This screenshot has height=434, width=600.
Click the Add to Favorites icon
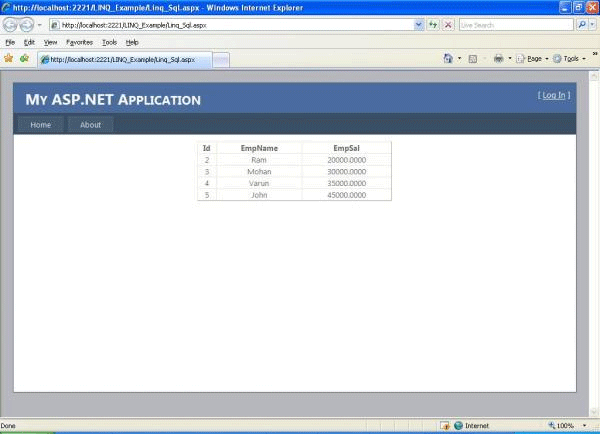(x=24, y=59)
